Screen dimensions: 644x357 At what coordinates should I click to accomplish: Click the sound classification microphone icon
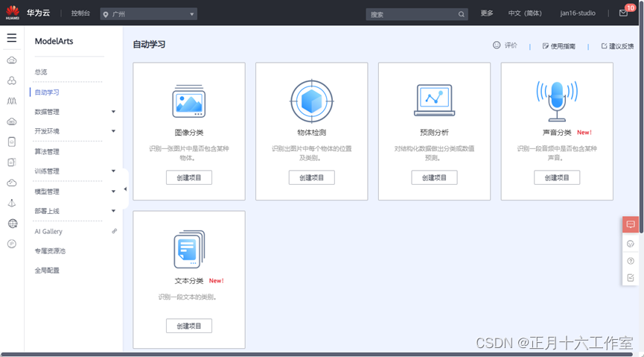click(x=557, y=101)
